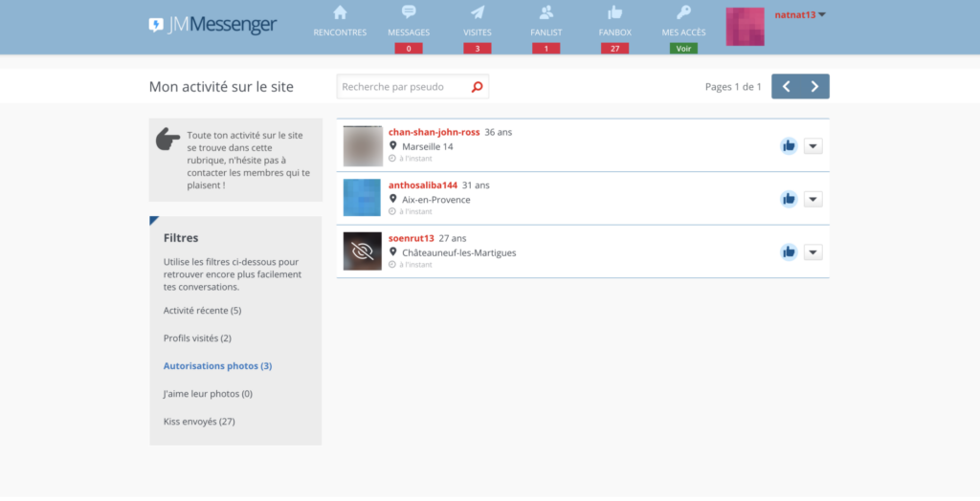Open anthosaliba144 profile link
Viewport: 980px width, 501px height.
point(423,185)
